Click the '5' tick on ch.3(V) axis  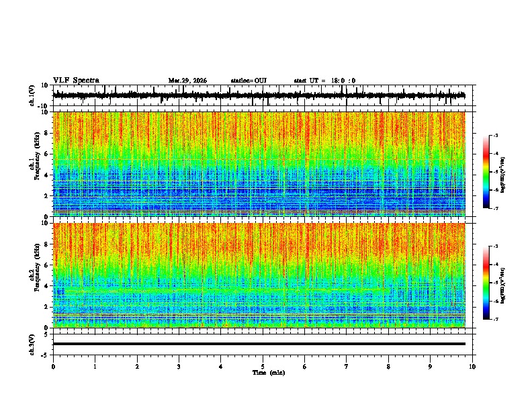tap(47, 334)
